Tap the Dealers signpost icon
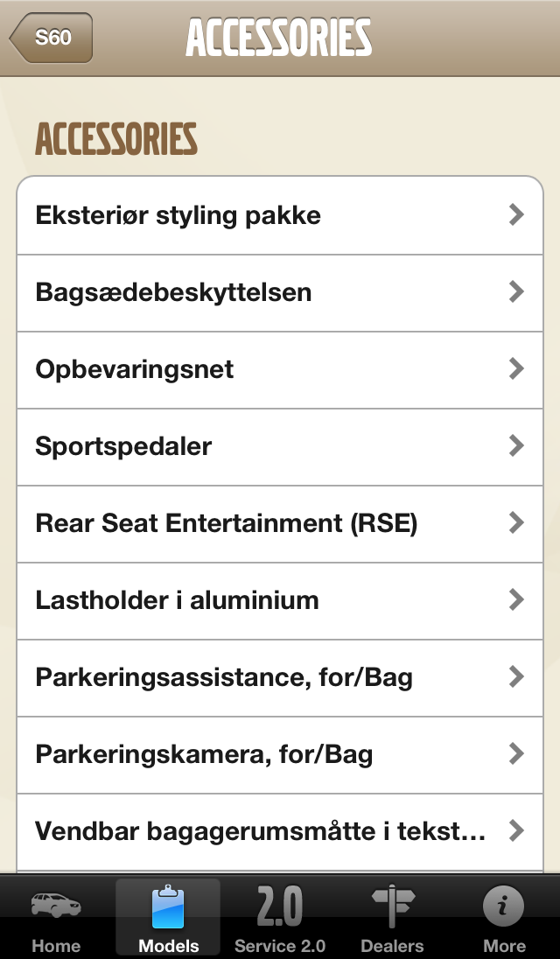Viewport: 560px width, 959px height. tap(392, 906)
